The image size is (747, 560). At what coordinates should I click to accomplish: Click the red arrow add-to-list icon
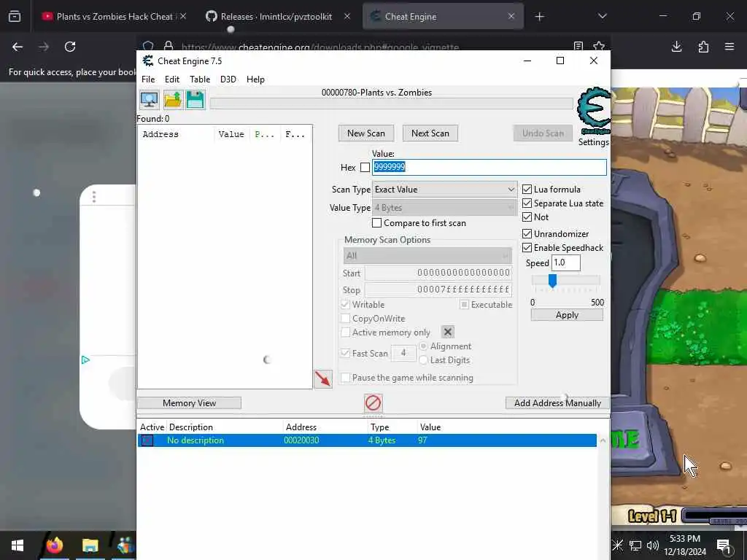(323, 379)
